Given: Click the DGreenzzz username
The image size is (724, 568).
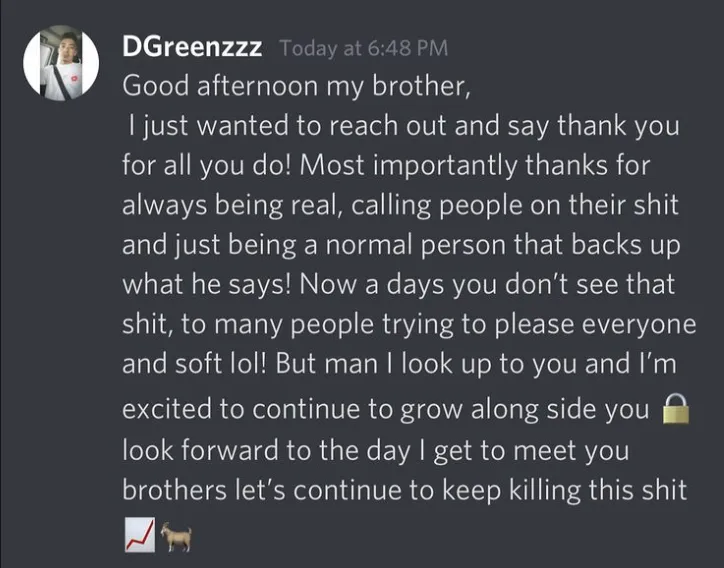Looking at the screenshot, I should click(x=192, y=48).
